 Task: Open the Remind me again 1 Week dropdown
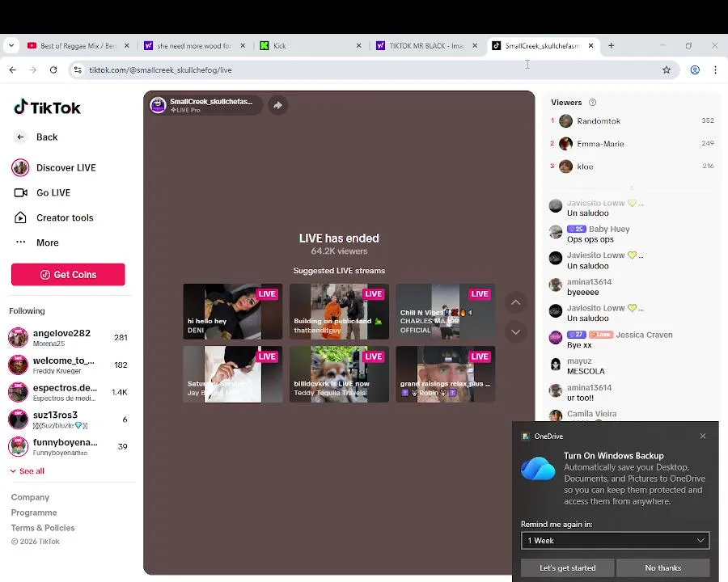(x=616, y=541)
